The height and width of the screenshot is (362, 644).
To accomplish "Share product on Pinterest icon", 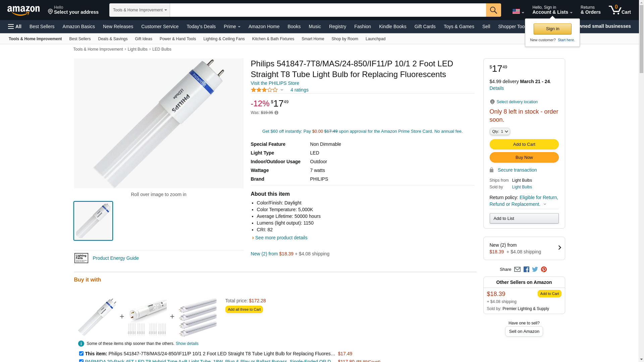I will pos(544,269).
